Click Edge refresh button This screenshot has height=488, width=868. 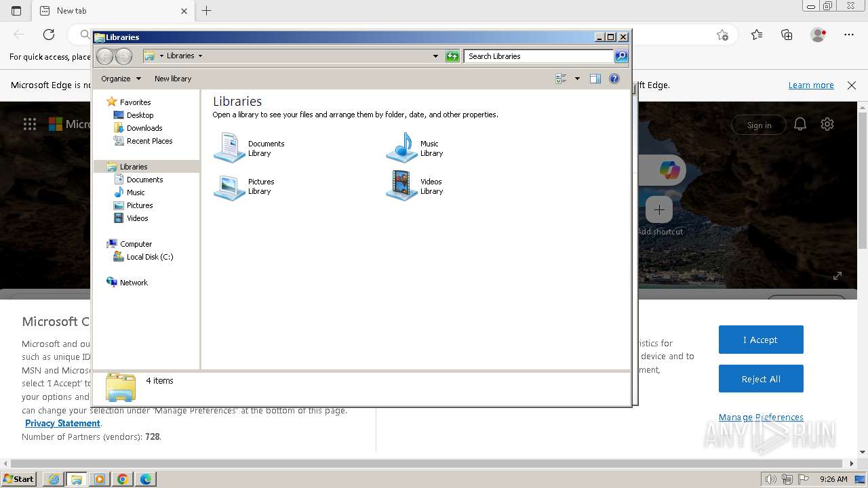(x=49, y=35)
